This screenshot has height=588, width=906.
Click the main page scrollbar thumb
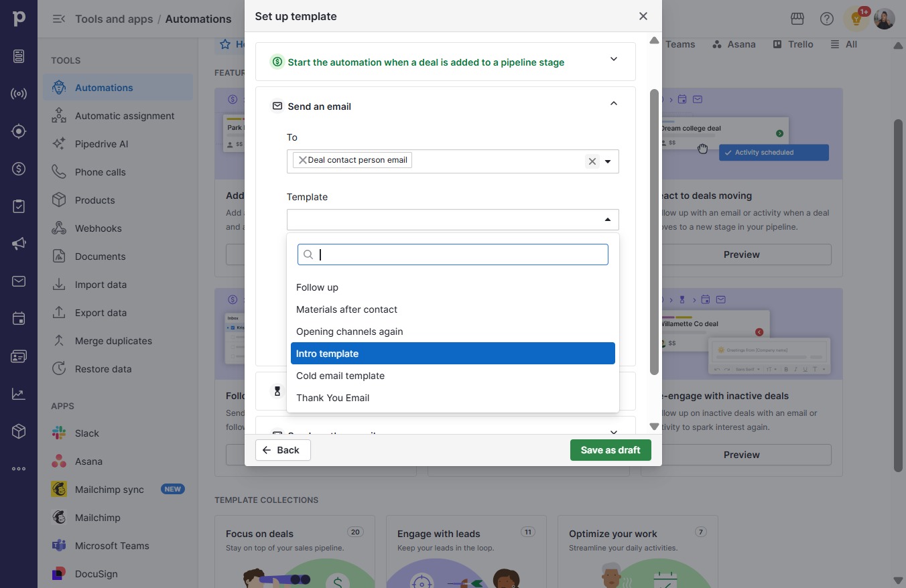(899, 295)
